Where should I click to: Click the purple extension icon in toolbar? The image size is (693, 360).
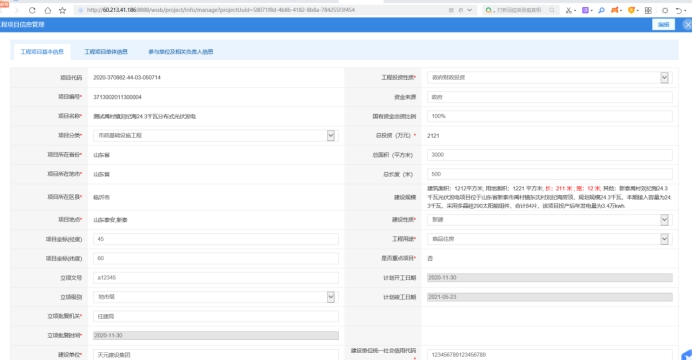click(585, 10)
